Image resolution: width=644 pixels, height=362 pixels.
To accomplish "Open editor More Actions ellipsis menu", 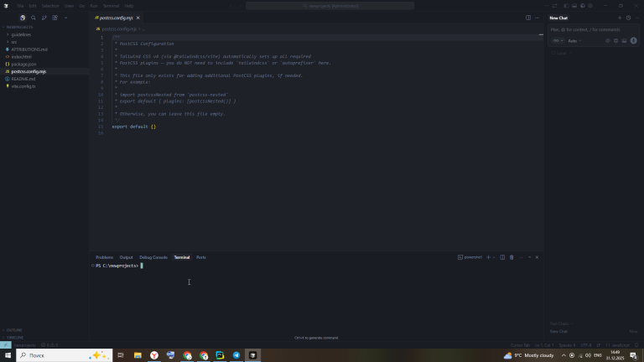I will [x=537, y=18].
